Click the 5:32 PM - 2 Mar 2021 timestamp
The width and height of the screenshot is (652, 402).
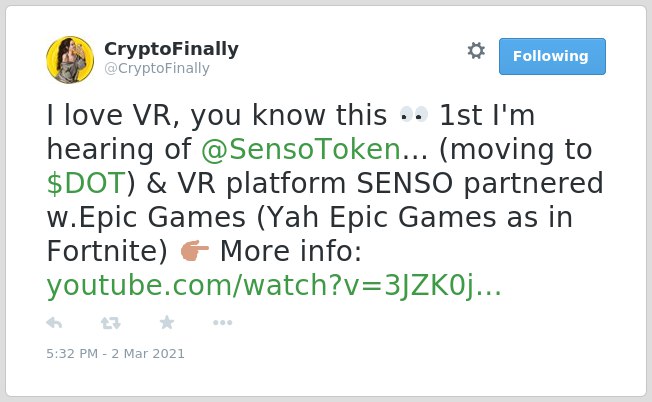point(115,354)
